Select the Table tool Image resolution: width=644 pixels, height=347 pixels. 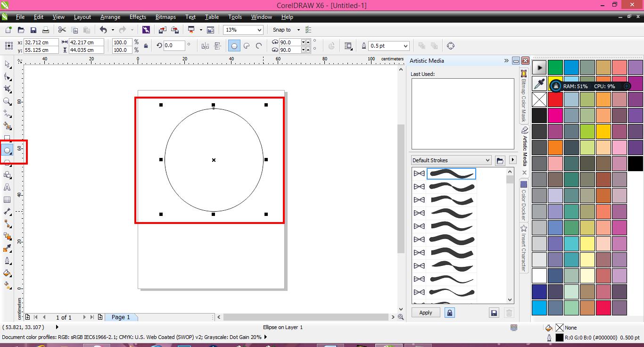coord(7,199)
